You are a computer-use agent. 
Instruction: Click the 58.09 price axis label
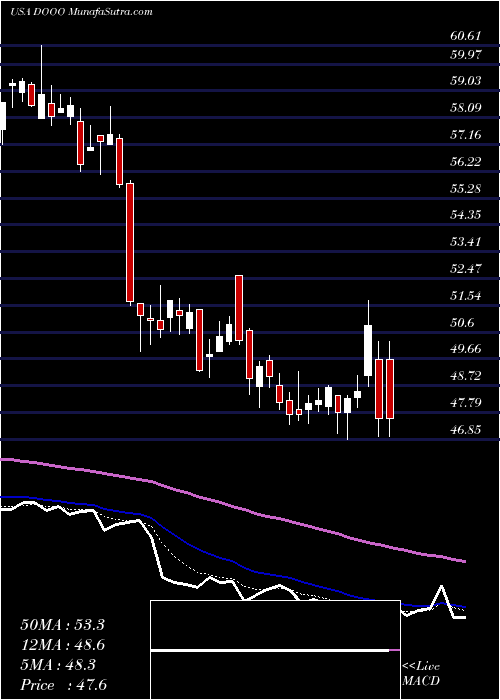[464, 108]
